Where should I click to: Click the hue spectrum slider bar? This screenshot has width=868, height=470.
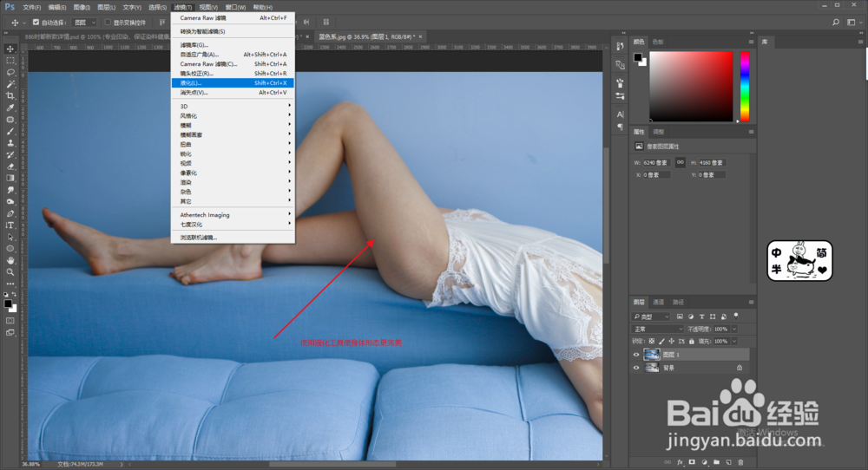tap(745, 86)
